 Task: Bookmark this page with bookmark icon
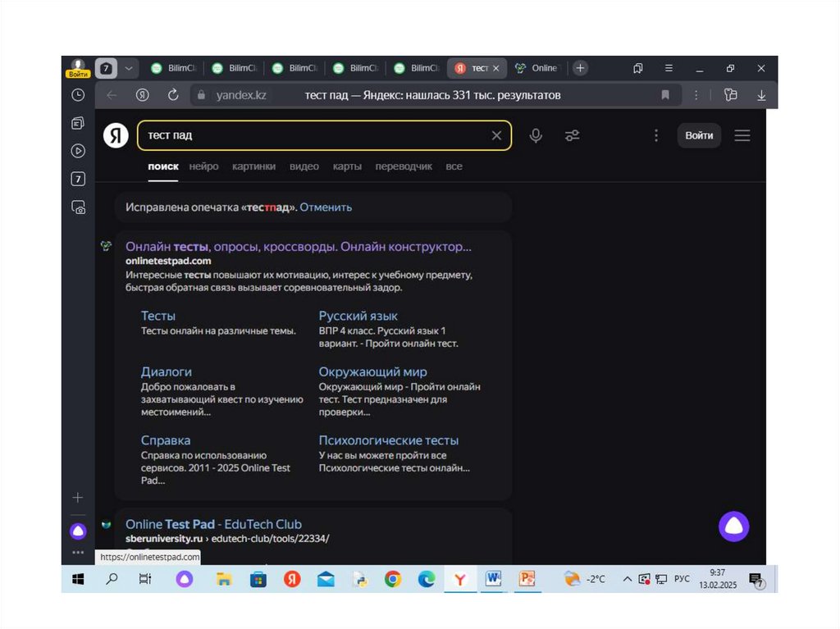pyautogui.click(x=665, y=95)
